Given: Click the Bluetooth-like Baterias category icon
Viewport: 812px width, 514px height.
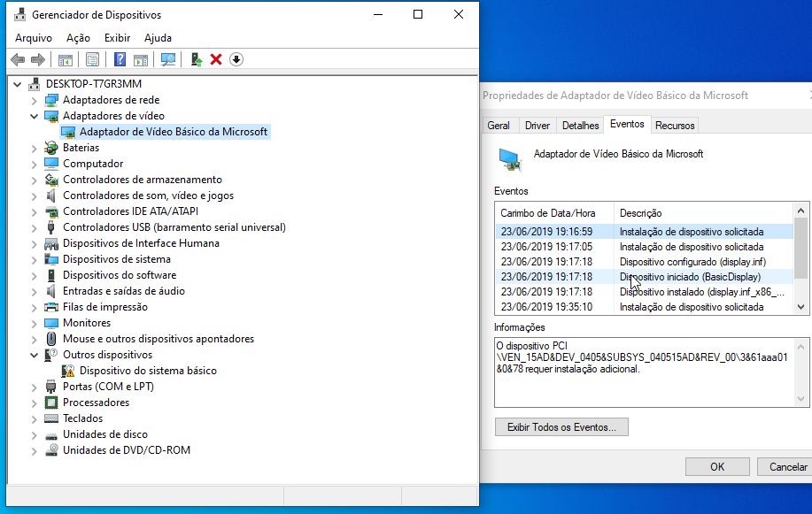Looking at the screenshot, I should 50,148.
